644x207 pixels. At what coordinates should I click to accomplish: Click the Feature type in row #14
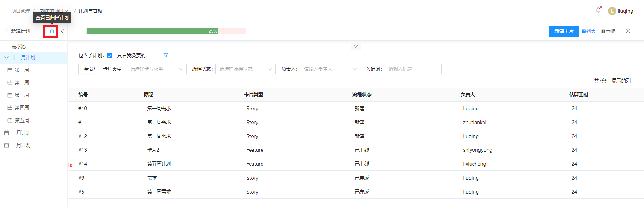coord(255,164)
